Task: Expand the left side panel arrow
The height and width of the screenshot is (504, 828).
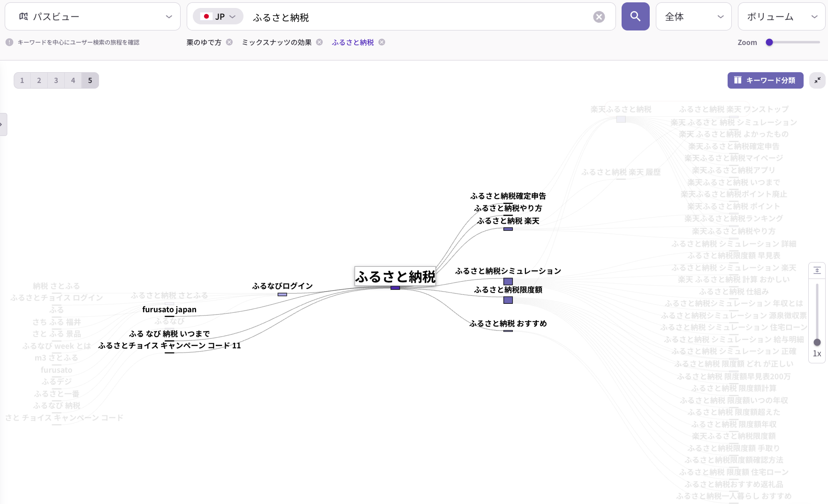Action: pos(2,125)
